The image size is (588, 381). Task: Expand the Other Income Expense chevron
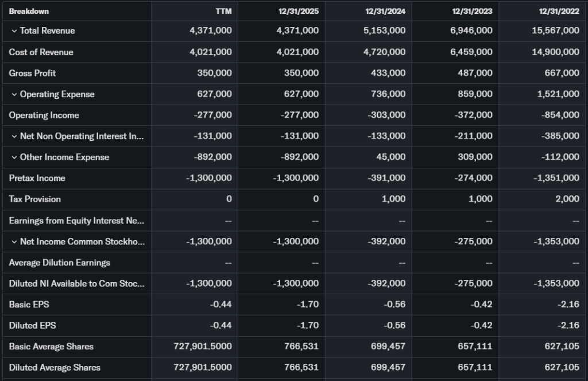coord(14,157)
